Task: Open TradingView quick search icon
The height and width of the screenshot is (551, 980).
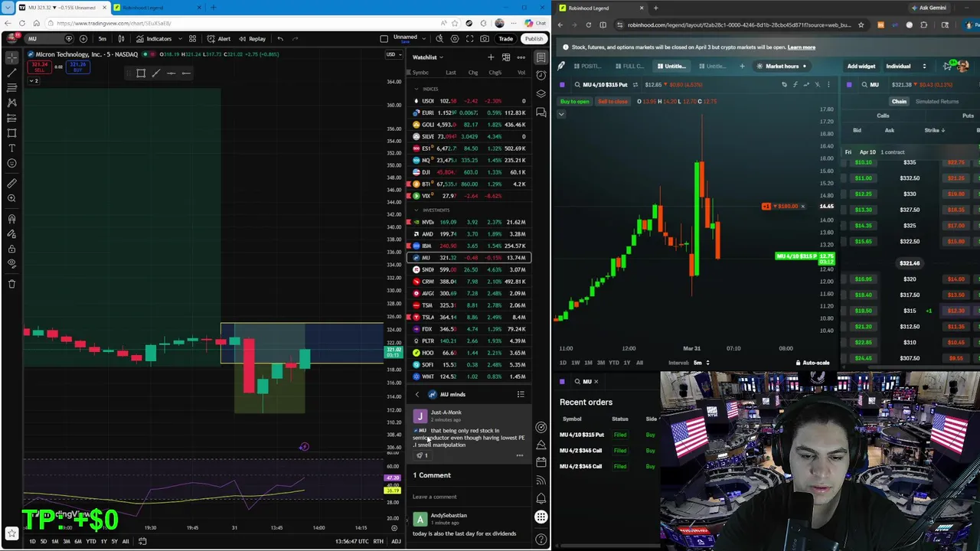Action: coord(439,38)
